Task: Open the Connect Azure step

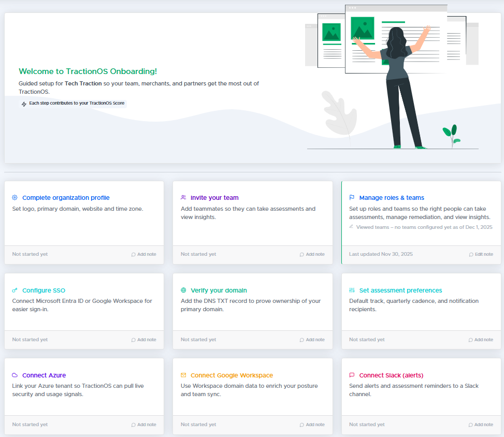Action: pyautogui.click(x=44, y=375)
